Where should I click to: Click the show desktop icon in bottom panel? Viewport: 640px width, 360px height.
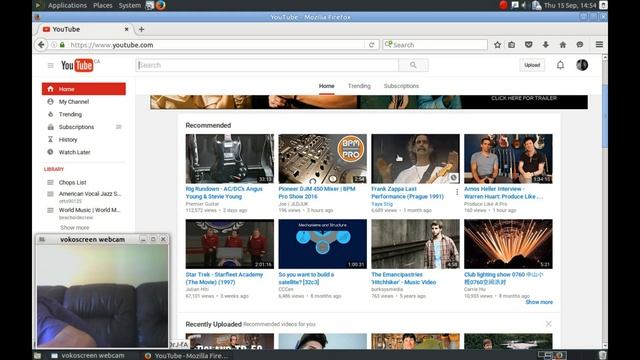[x=37, y=356]
